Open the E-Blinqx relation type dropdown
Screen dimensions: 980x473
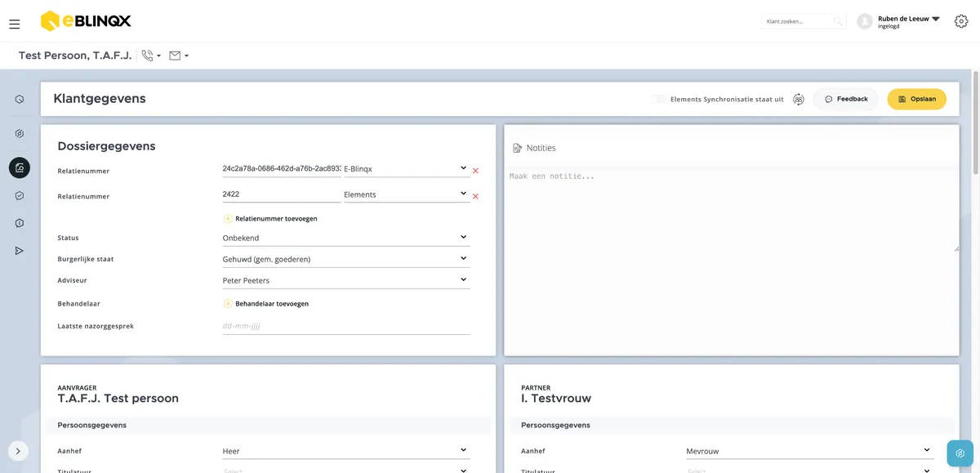[407, 169]
